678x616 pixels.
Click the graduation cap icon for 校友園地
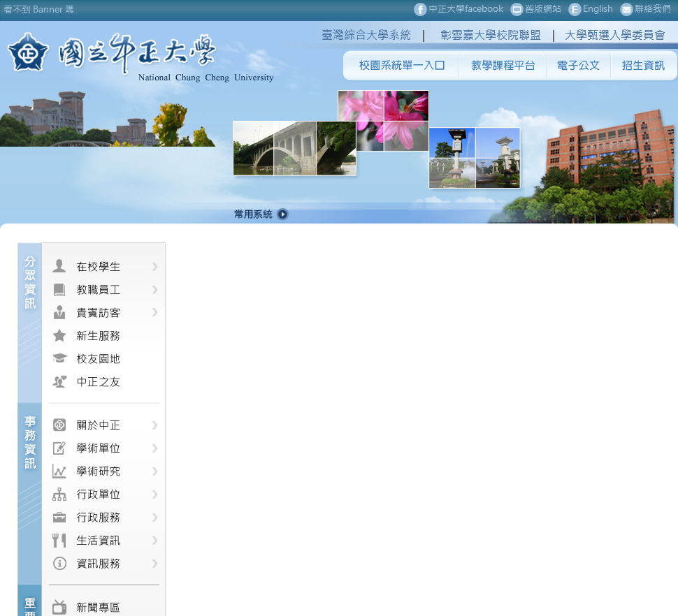coord(59,358)
